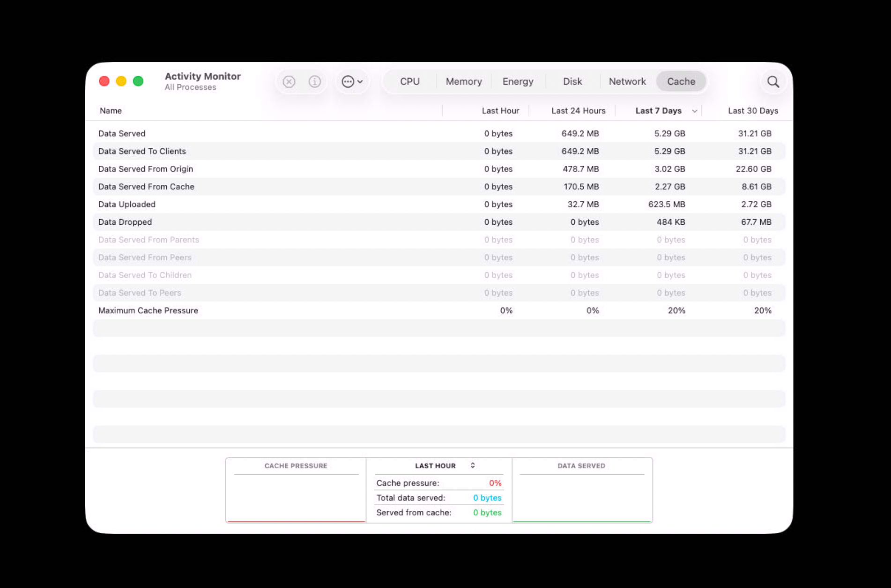
Task: Select the Disk tab
Action: click(x=572, y=81)
